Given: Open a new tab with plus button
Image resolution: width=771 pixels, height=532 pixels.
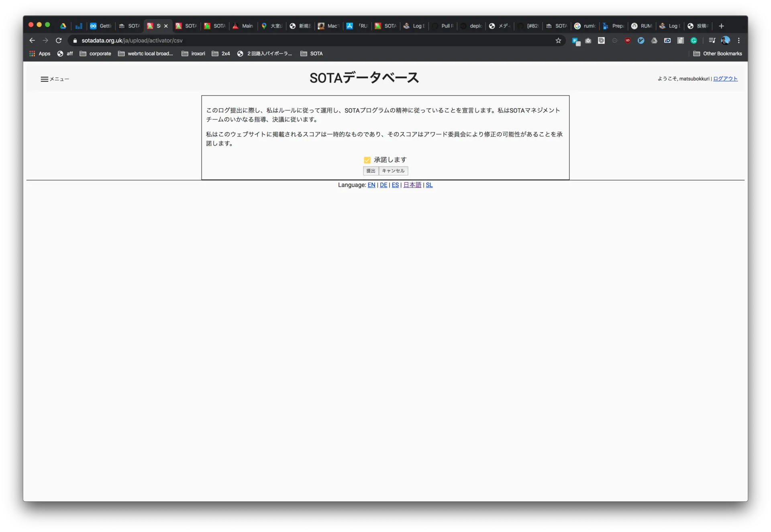Looking at the screenshot, I should pos(721,26).
